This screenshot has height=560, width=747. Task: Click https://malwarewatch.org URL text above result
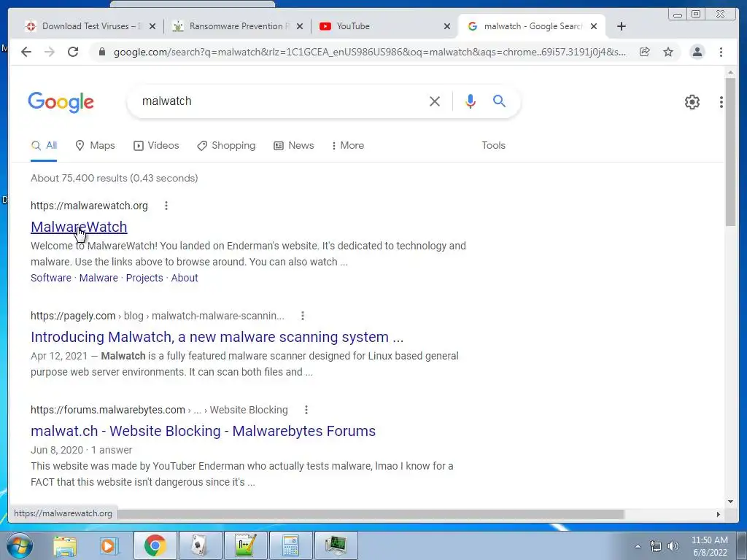[x=89, y=206]
